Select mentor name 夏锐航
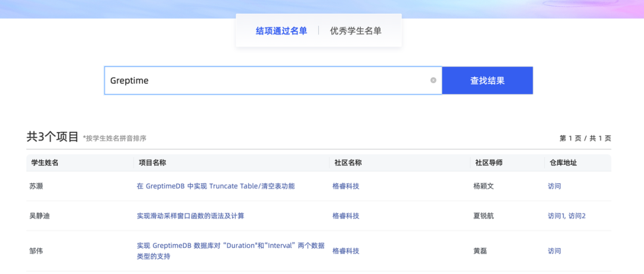644x274 pixels. [x=484, y=215]
